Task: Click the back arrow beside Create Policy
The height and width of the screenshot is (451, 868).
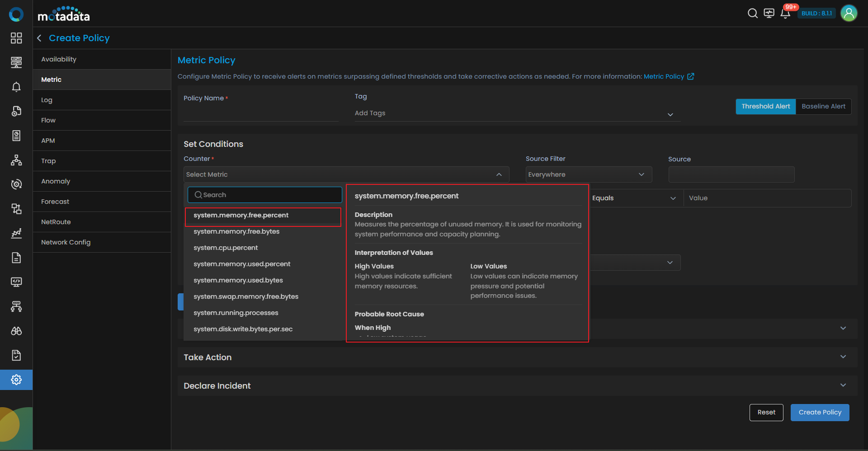Action: click(x=39, y=38)
